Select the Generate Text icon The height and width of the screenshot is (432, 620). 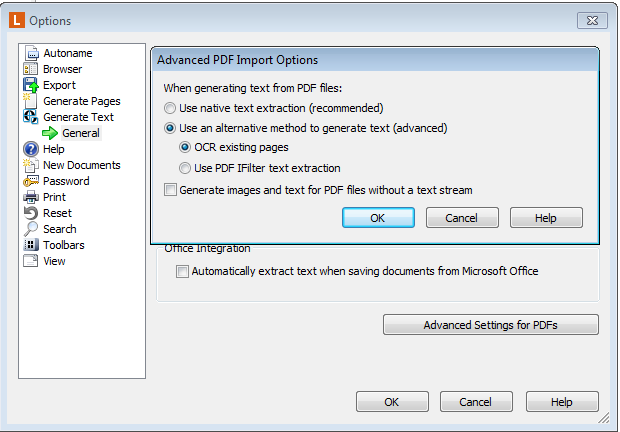pos(31,117)
